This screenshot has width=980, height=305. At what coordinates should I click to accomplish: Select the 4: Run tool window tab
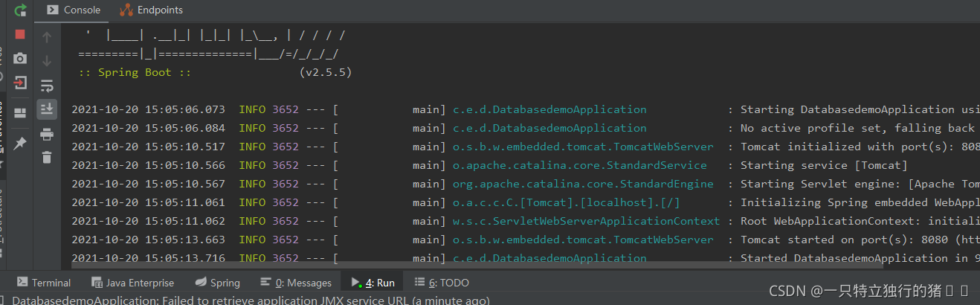click(373, 283)
